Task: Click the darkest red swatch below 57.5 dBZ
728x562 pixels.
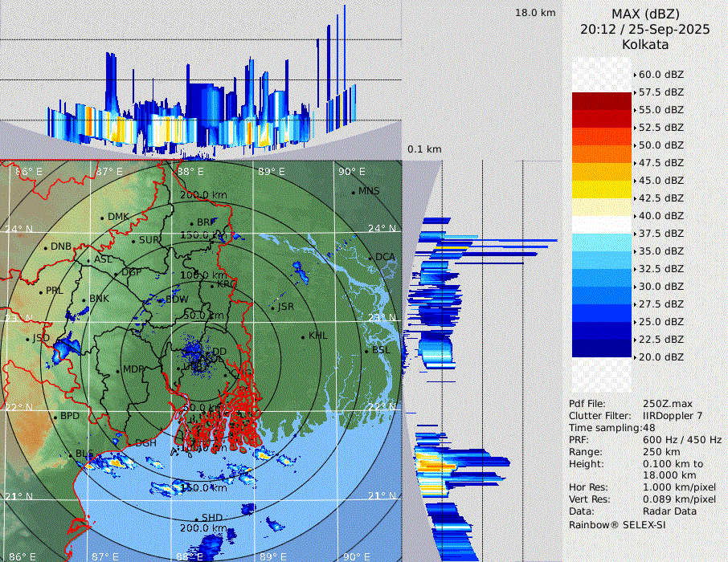Action: coord(602,101)
